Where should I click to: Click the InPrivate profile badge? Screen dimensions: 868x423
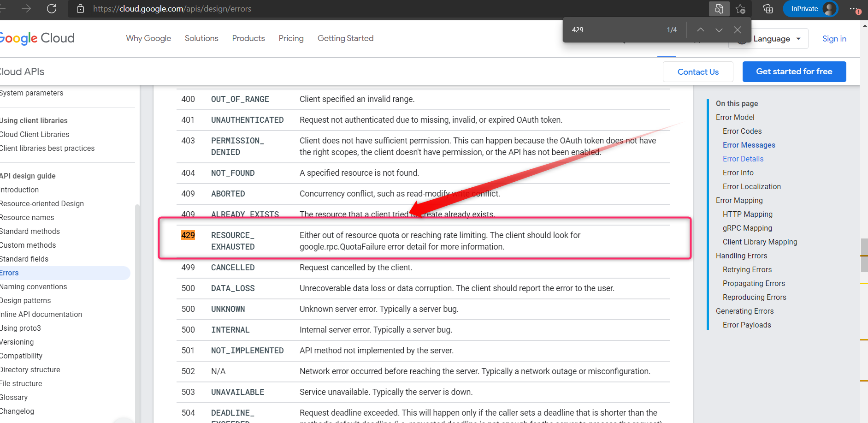coord(811,9)
